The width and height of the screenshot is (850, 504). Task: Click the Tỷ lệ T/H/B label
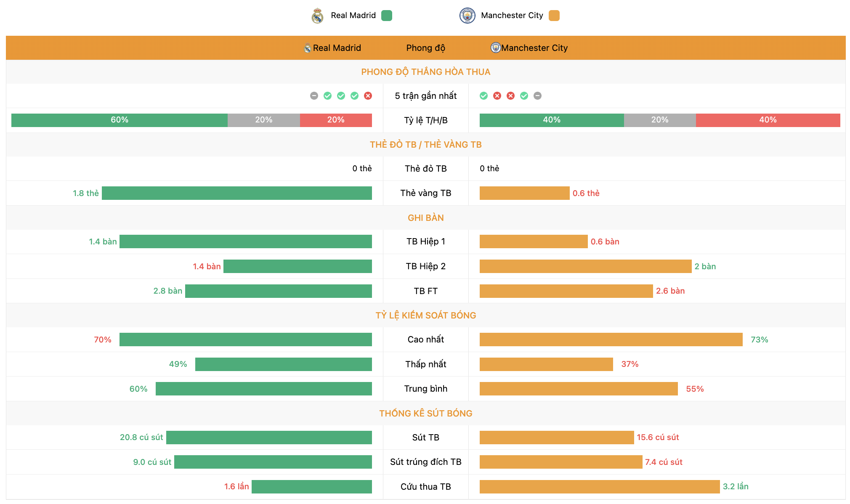pos(425,120)
